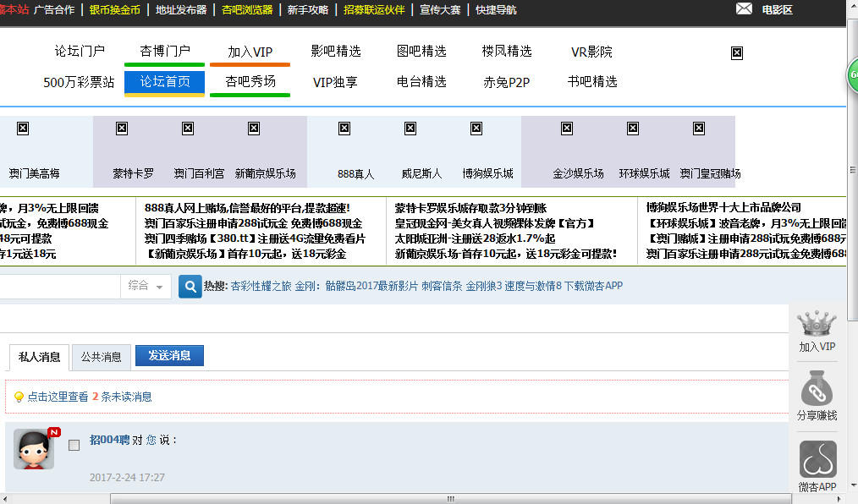Open 图吧精选 navigation item
The width and height of the screenshot is (858, 504).
[x=421, y=52]
